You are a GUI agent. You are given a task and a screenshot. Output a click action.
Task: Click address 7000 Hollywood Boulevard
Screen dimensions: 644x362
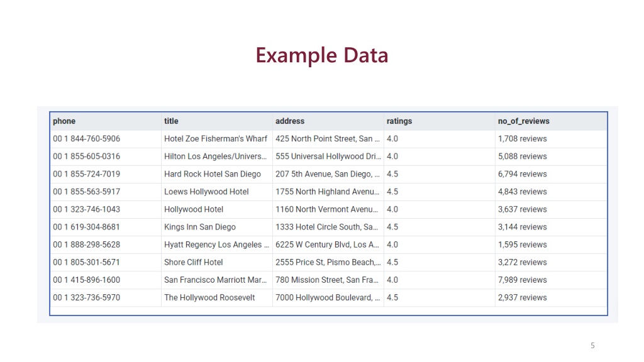(x=327, y=297)
